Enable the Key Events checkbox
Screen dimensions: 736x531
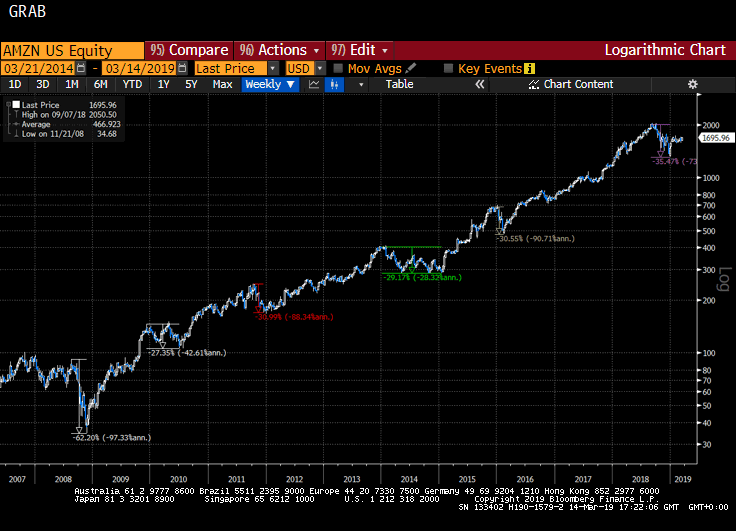point(448,69)
